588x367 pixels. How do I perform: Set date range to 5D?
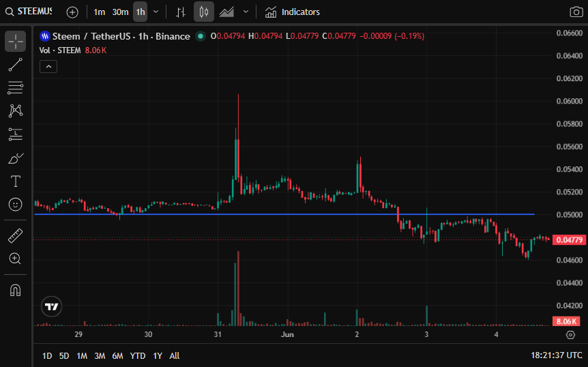(x=64, y=356)
